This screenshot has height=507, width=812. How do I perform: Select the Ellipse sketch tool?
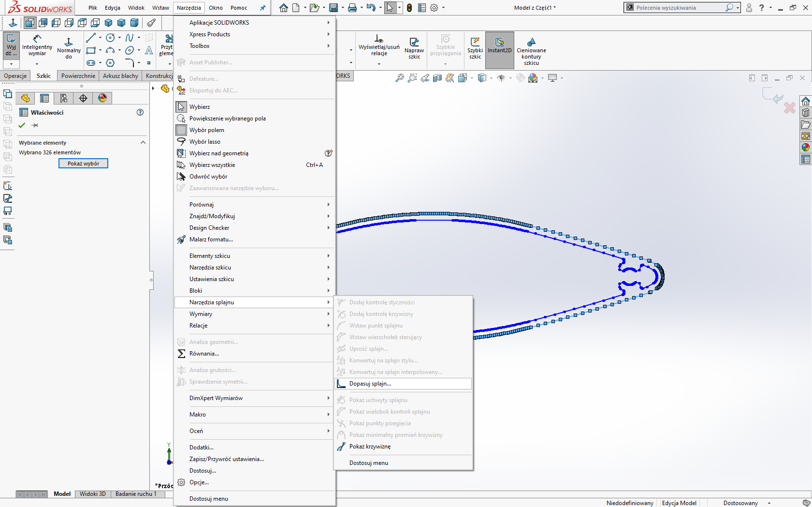click(130, 50)
